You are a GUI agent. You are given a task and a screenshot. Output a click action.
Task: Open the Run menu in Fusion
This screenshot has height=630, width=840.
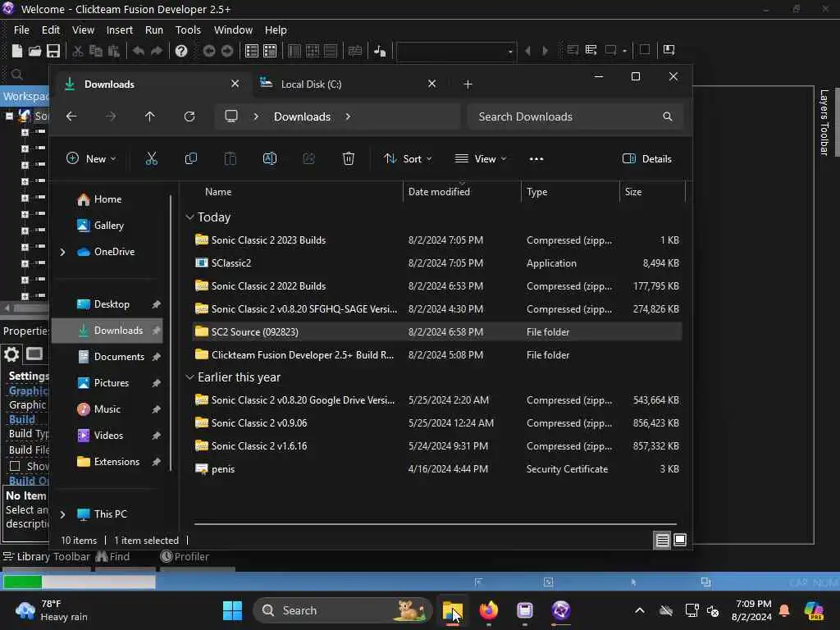(x=153, y=30)
